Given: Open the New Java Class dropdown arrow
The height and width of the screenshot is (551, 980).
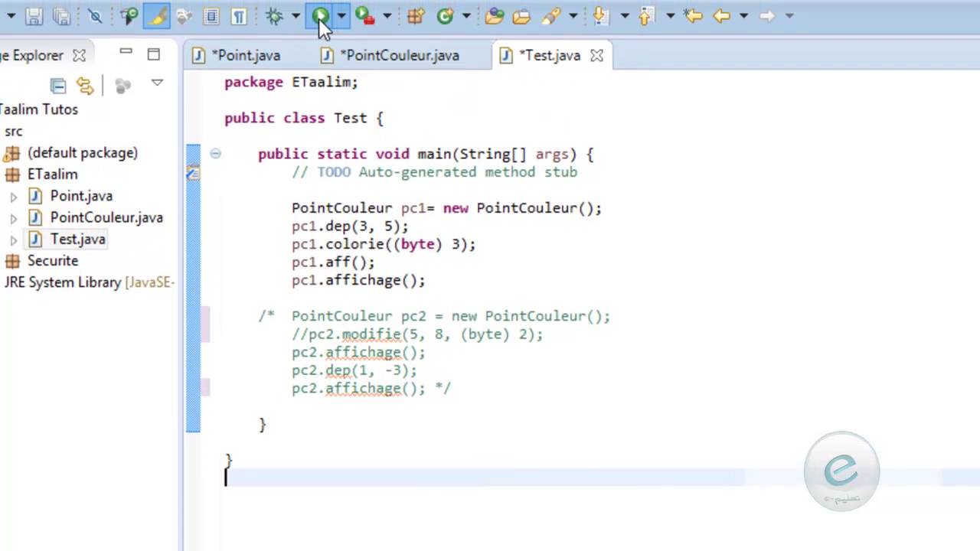Looking at the screenshot, I should pyautogui.click(x=465, y=15).
